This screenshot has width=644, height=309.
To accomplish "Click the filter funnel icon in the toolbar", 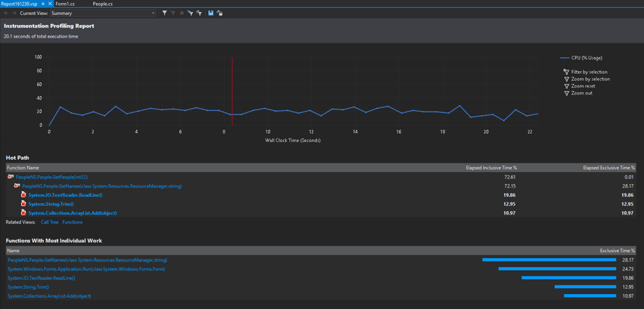I will coord(164,13).
